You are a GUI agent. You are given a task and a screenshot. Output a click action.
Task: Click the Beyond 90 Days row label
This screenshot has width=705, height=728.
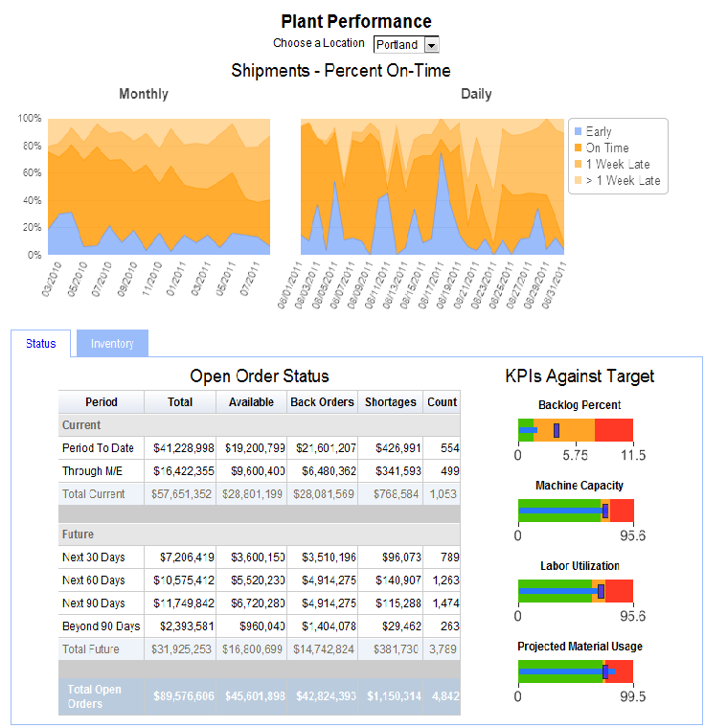(102, 626)
